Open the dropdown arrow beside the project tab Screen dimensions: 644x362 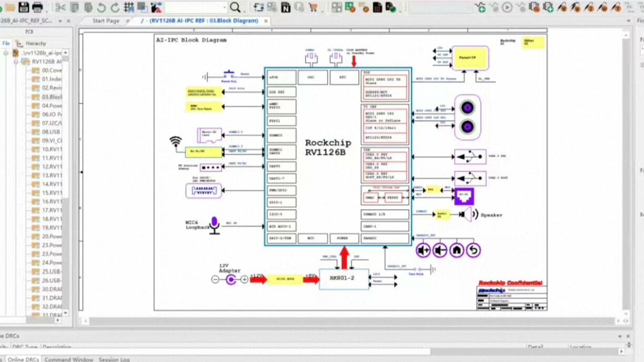point(61,21)
